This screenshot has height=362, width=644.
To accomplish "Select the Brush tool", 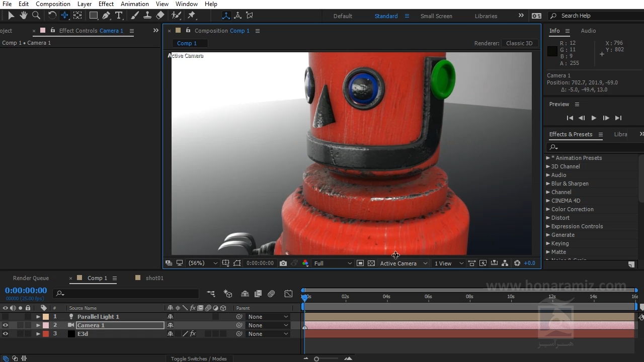I will tap(135, 16).
